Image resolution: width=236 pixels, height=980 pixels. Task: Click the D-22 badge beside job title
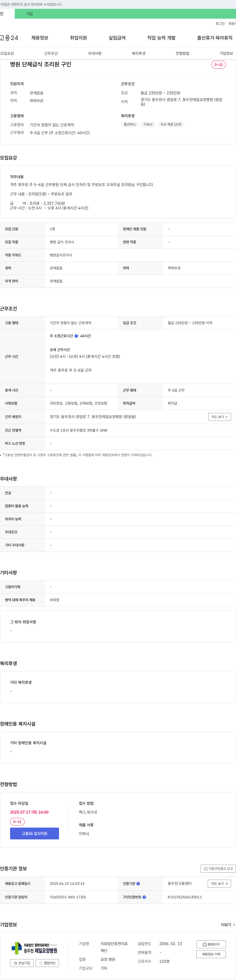pos(219,65)
